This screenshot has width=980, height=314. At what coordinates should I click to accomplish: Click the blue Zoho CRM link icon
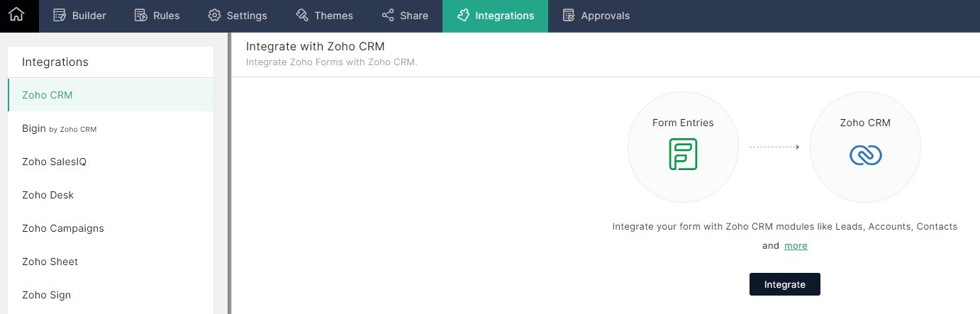click(865, 155)
